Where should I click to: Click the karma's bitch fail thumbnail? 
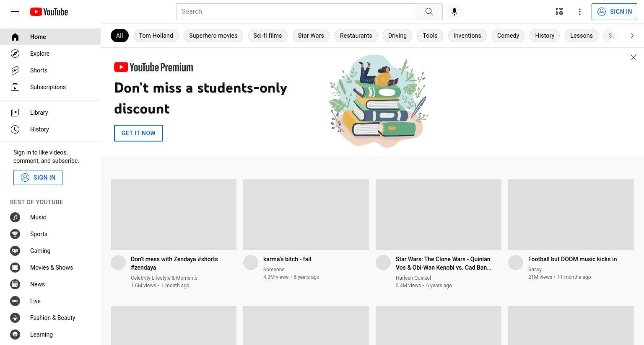(306, 214)
